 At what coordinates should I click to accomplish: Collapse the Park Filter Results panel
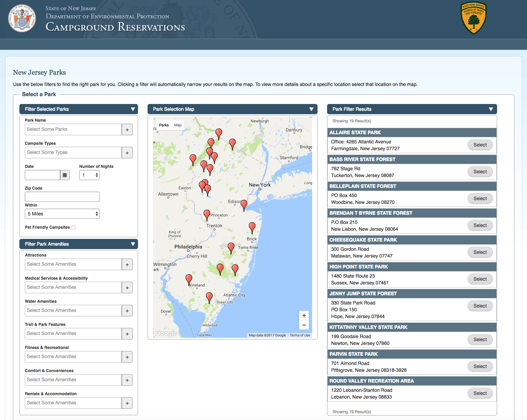click(x=491, y=109)
